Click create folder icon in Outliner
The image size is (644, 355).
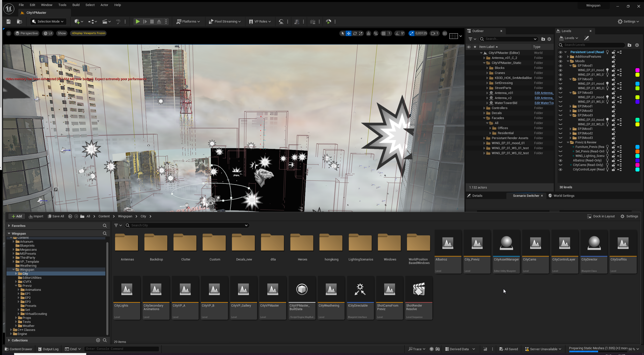click(x=543, y=39)
